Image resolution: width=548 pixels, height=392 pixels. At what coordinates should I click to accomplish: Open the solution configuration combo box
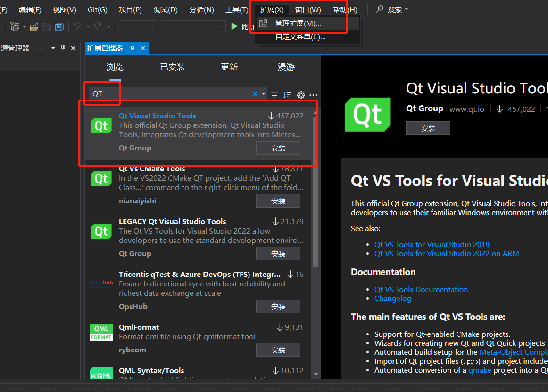point(138,26)
